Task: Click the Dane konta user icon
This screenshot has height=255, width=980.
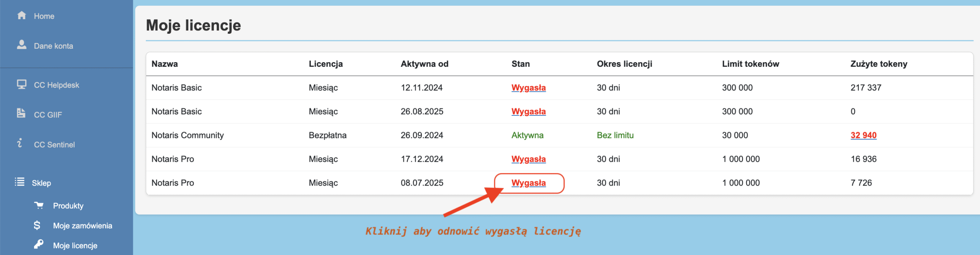Action: pyautogui.click(x=22, y=45)
